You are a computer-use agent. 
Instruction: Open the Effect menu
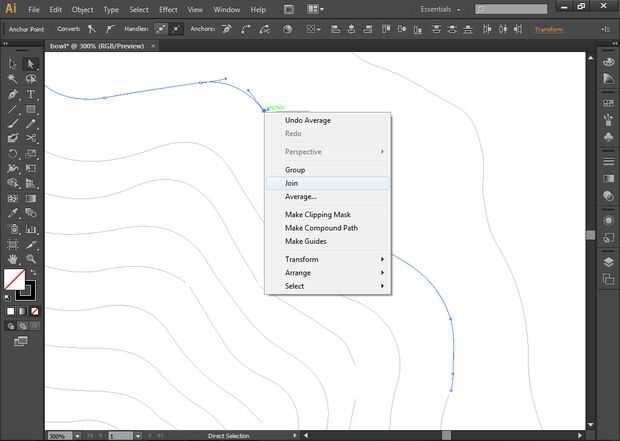point(167,9)
